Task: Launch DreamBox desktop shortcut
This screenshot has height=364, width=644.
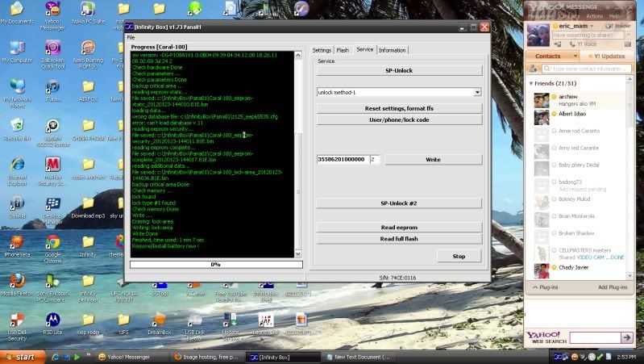Action: 159,324
